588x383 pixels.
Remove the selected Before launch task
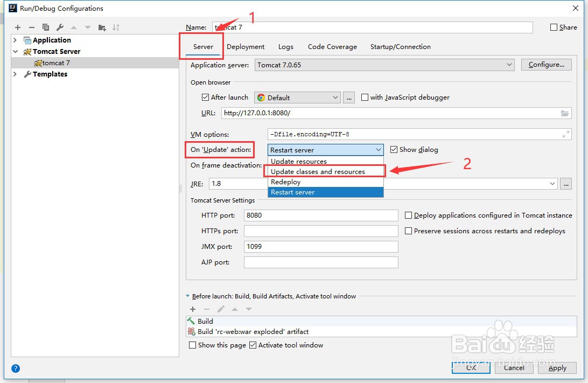(207, 309)
